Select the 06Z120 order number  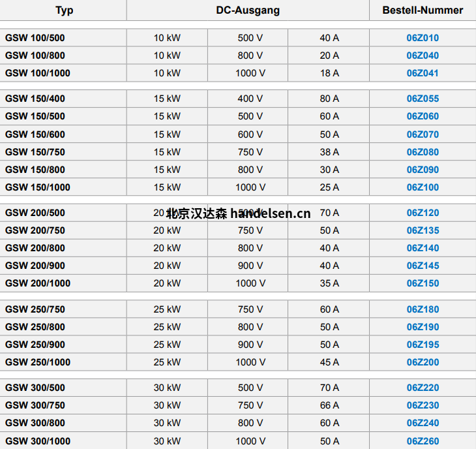pyautogui.click(x=423, y=213)
